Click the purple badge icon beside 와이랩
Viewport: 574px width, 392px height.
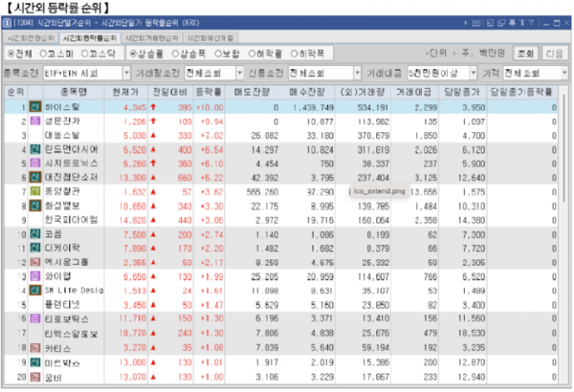(35, 276)
